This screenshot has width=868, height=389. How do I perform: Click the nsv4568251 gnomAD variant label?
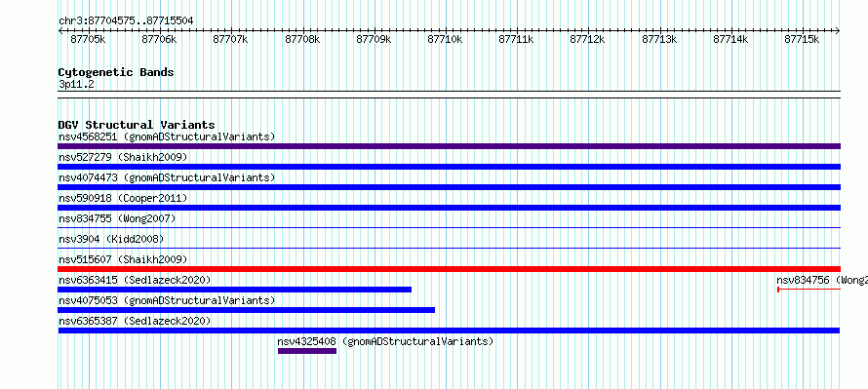pos(167,136)
